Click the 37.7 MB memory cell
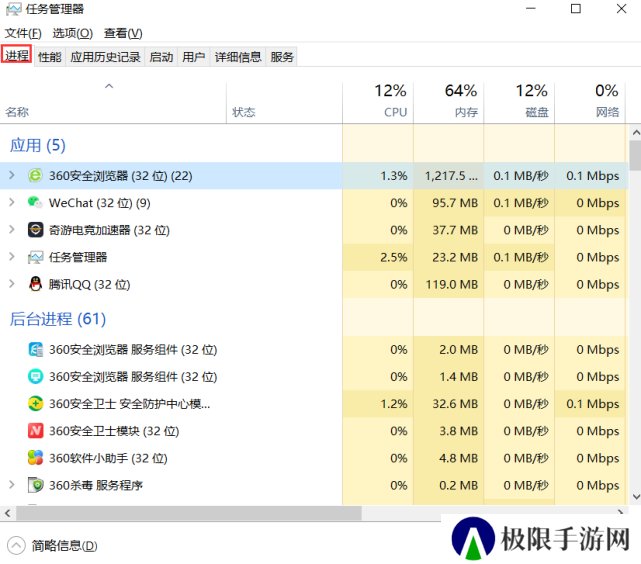641x564 pixels. point(448,230)
